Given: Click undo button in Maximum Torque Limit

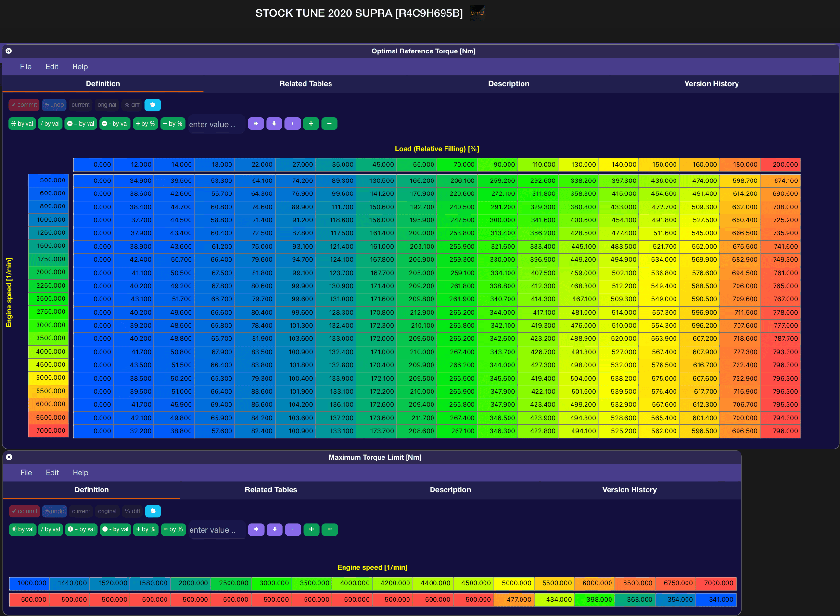Looking at the screenshot, I should [x=55, y=511].
